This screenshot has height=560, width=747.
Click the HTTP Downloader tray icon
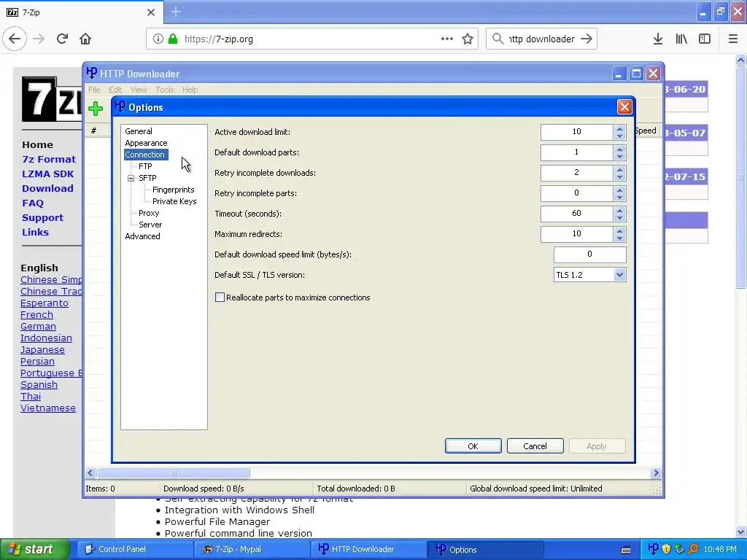coord(654,549)
